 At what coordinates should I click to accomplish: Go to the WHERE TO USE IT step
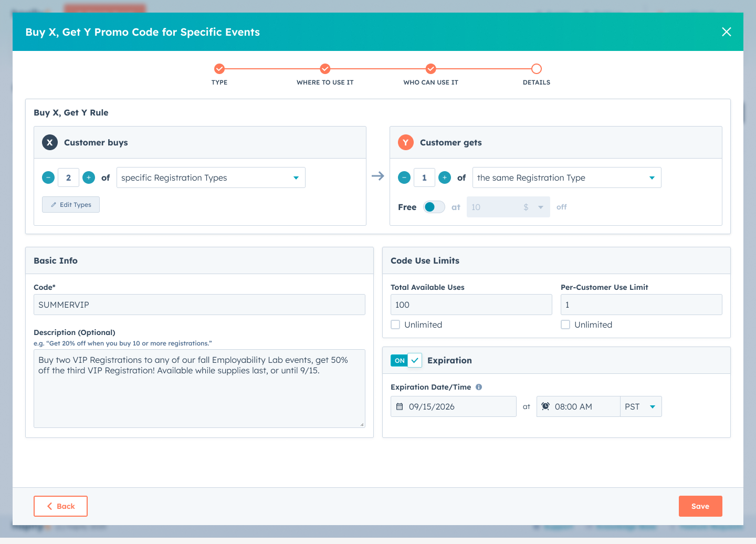325,69
